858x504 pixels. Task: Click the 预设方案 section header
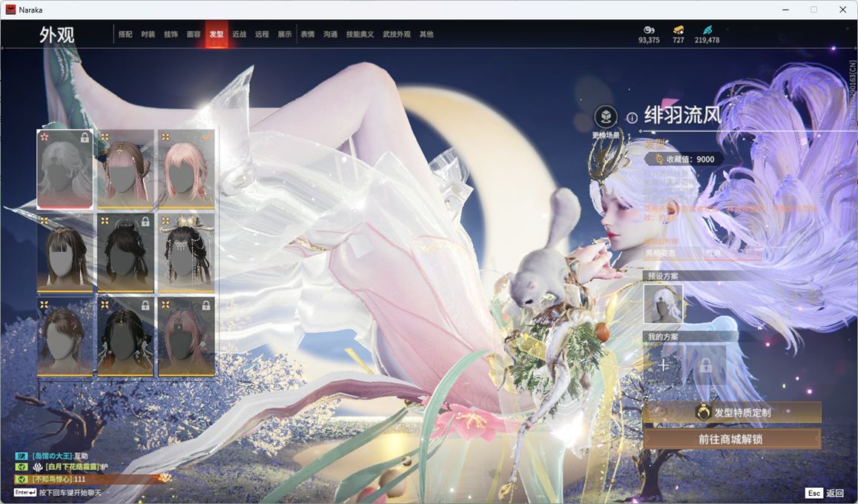tap(663, 276)
